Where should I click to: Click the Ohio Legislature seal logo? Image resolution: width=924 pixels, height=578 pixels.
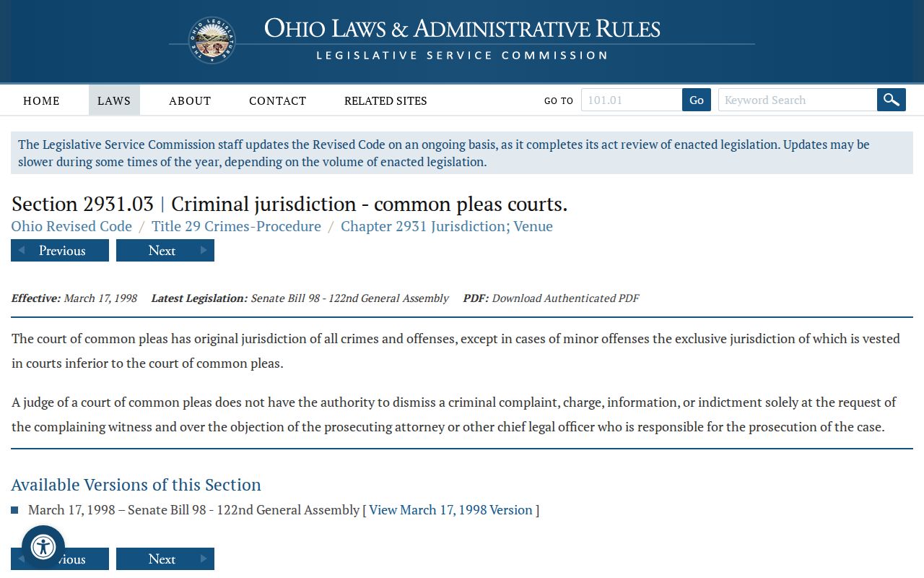[x=212, y=40]
